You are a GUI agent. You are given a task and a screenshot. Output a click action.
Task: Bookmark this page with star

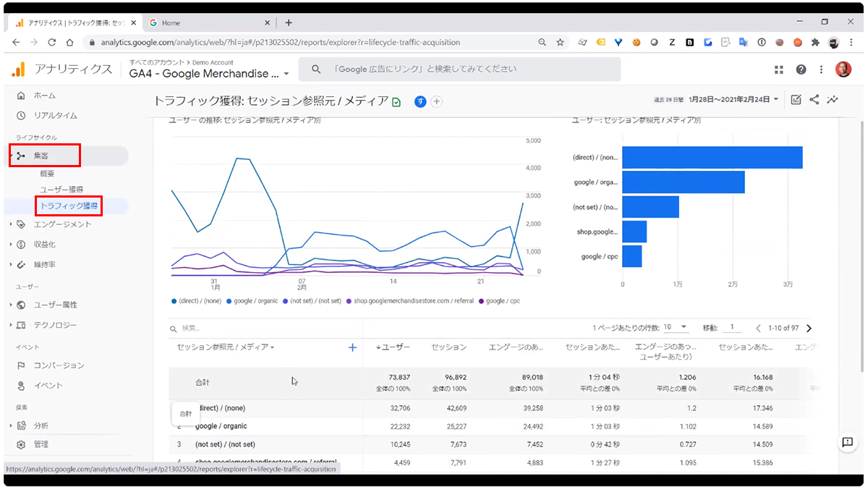pos(560,43)
